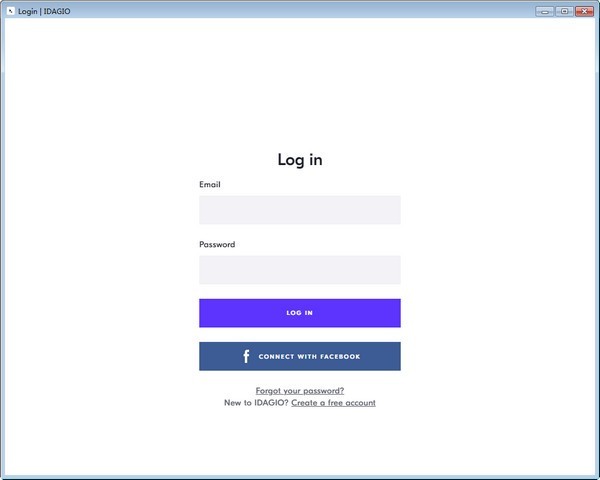The width and height of the screenshot is (600, 480).
Task: Click the IDAGIO app icon in title bar
Action: [11, 11]
